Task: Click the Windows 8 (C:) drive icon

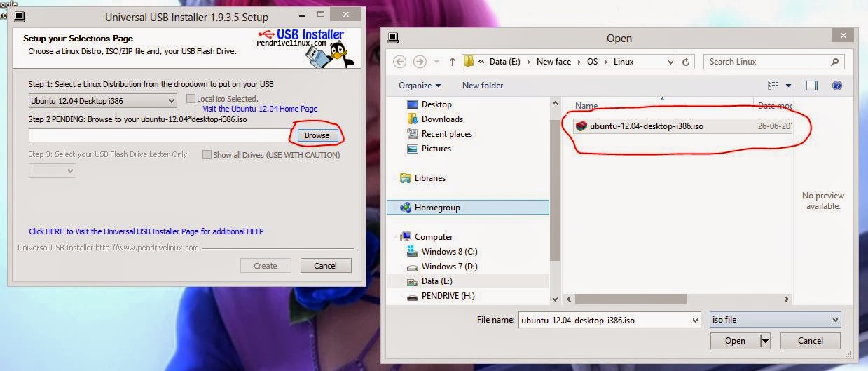Action: (x=413, y=252)
